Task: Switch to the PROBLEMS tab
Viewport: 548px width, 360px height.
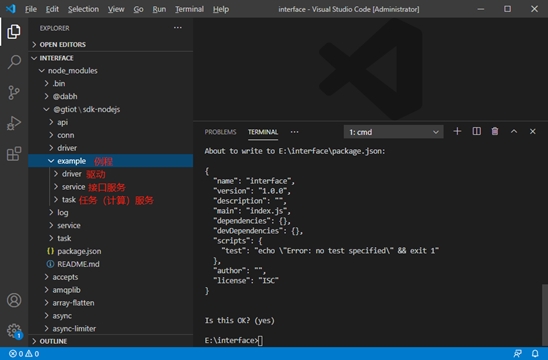Action: 221,132
